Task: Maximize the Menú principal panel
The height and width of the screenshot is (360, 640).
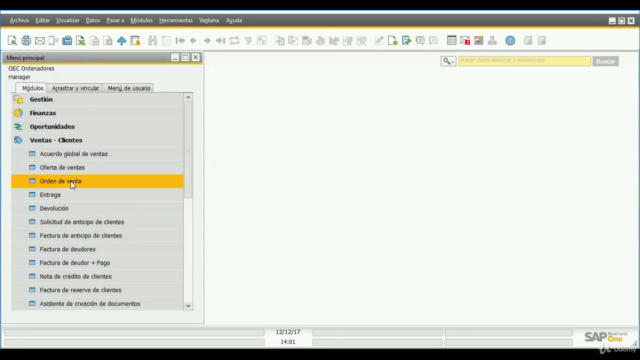Action: coord(185,58)
